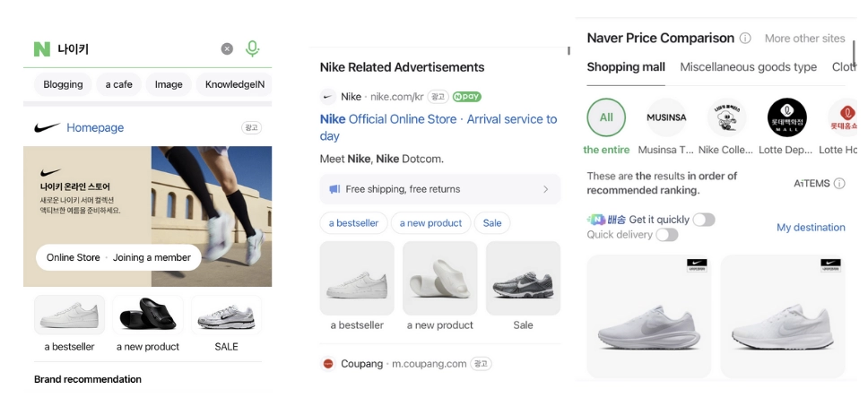Select the Lotte Department mall icon

(786, 117)
